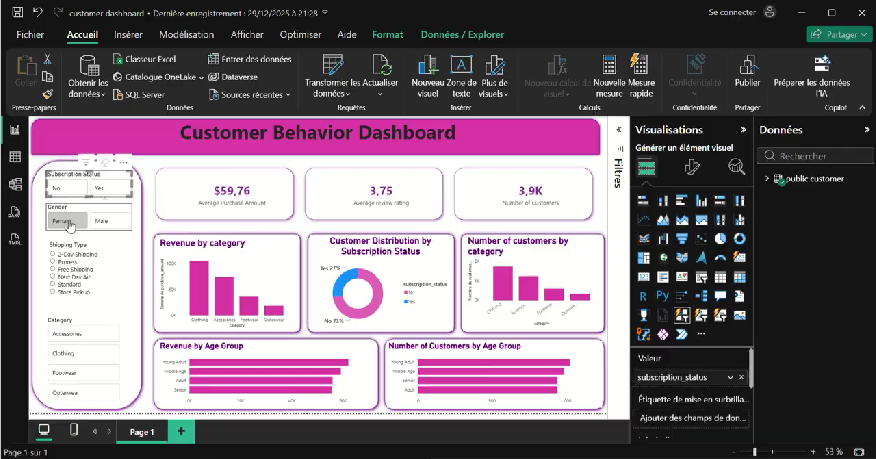The width and height of the screenshot is (876, 459).
Task: Expand the Filtres pane
Action: 618,130
